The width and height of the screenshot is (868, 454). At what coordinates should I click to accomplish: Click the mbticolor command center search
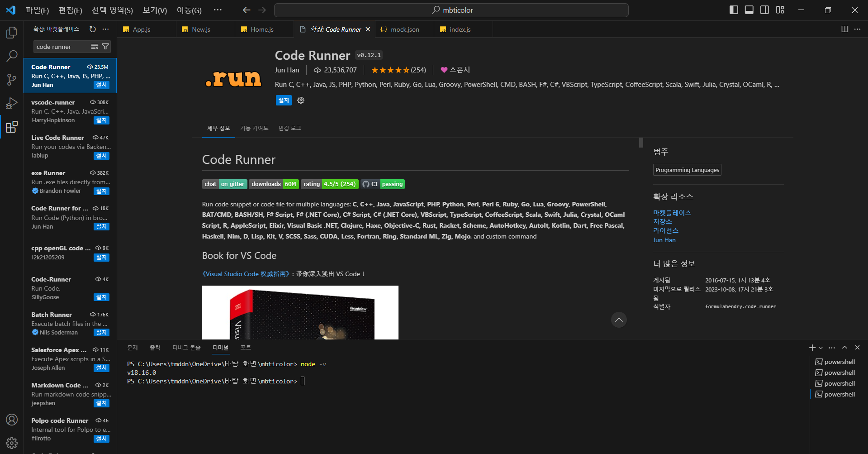[x=451, y=10]
